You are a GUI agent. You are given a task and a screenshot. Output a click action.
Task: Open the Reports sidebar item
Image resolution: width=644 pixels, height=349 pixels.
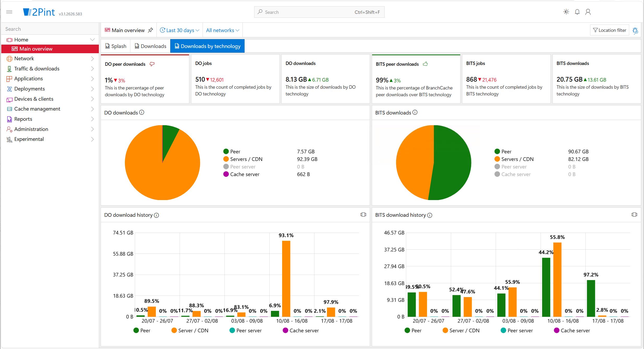point(50,119)
